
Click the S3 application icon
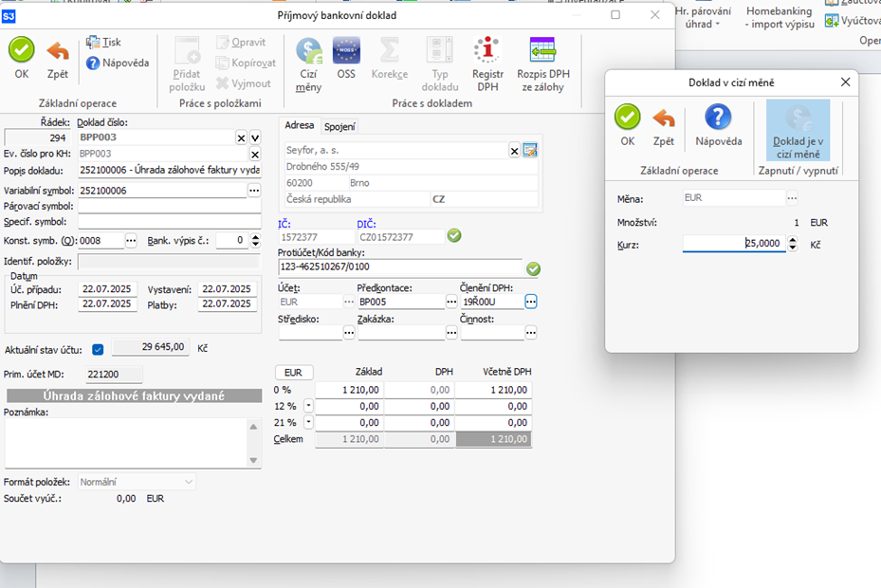(9, 16)
